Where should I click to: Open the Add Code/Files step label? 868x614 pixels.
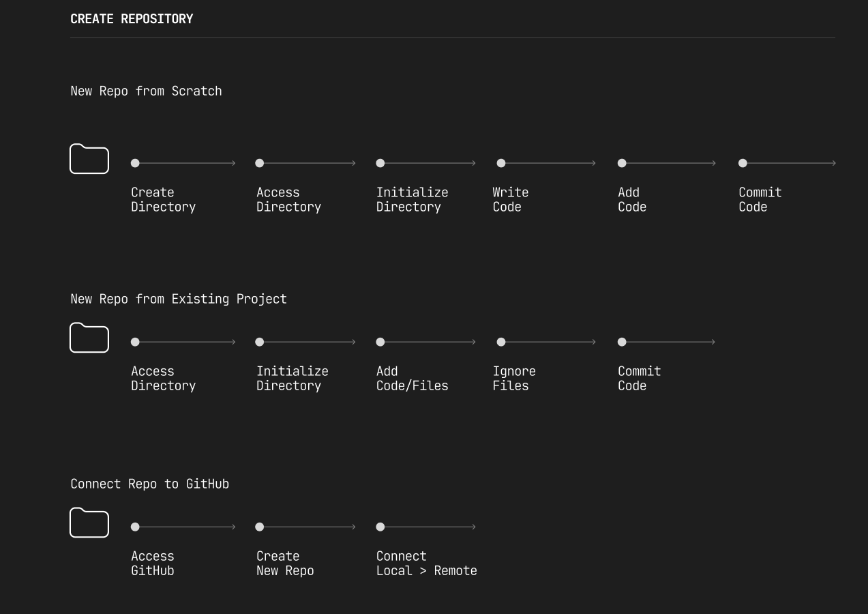412,379
